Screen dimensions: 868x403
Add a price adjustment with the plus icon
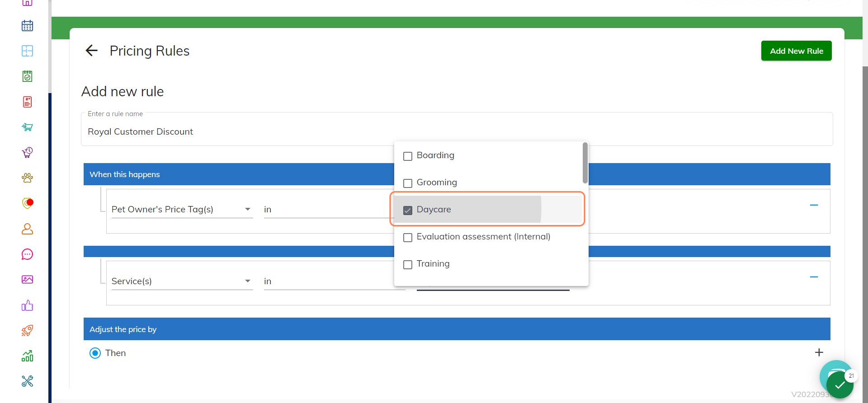[x=819, y=352]
